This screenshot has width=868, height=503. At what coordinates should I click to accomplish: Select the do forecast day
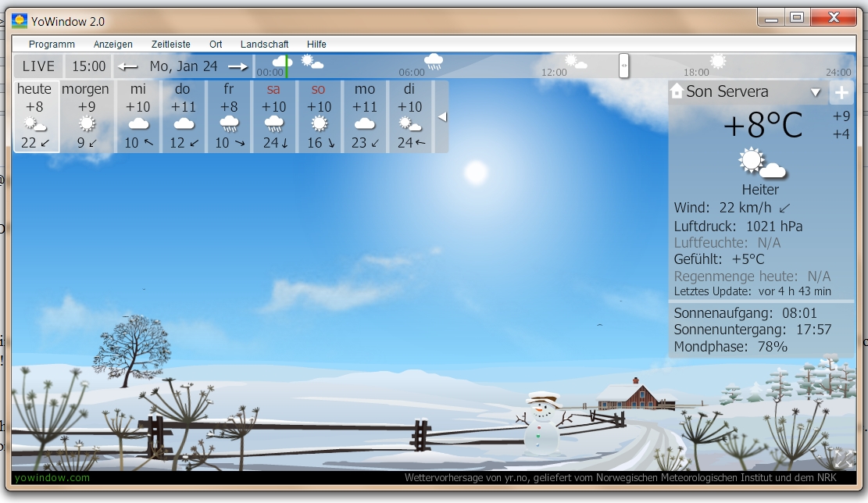point(184,116)
